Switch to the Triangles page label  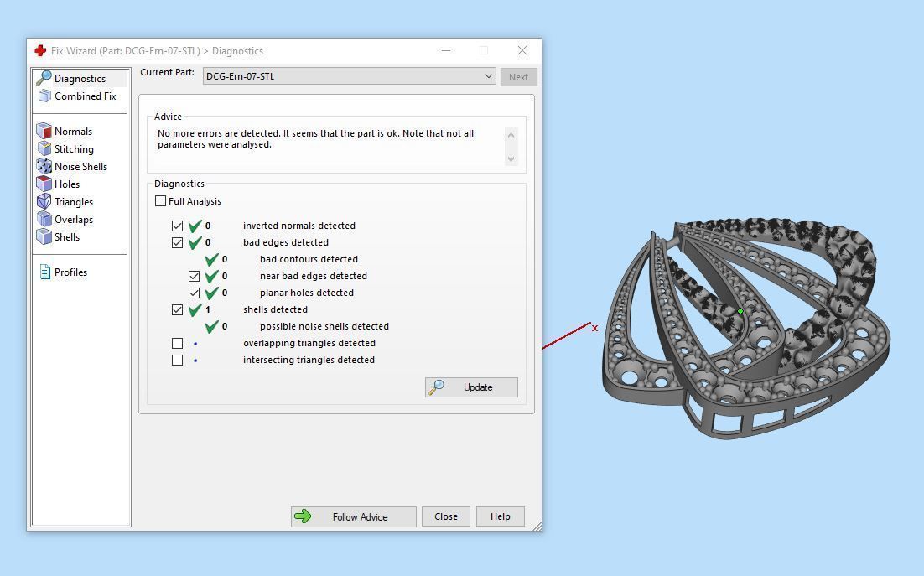[x=74, y=202]
